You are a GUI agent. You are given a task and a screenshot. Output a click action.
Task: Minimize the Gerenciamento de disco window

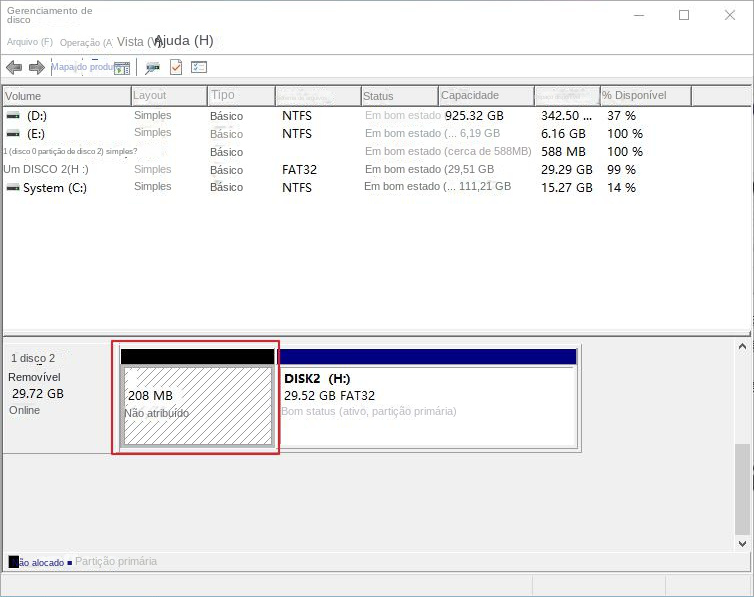[x=639, y=15]
